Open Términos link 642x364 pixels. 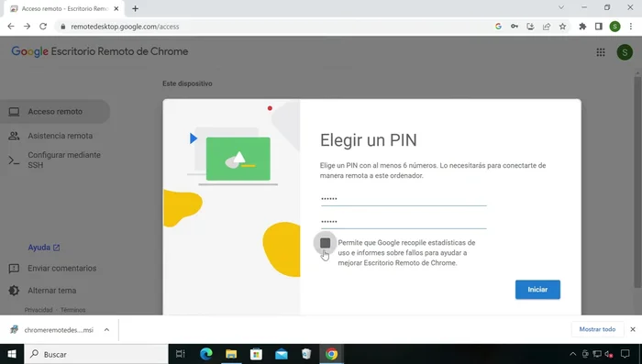(x=72, y=310)
